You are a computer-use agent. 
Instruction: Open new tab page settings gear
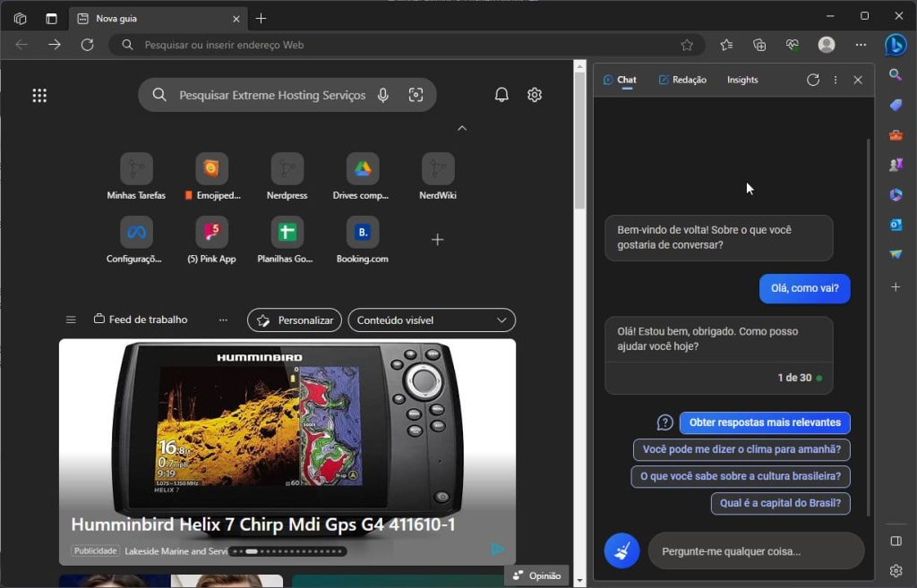[x=535, y=95]
